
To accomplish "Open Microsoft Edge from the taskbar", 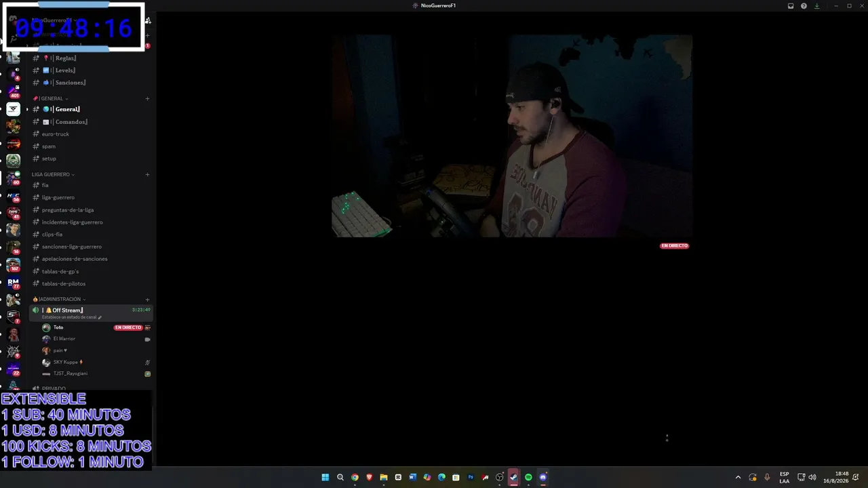I will click(441, 477).
